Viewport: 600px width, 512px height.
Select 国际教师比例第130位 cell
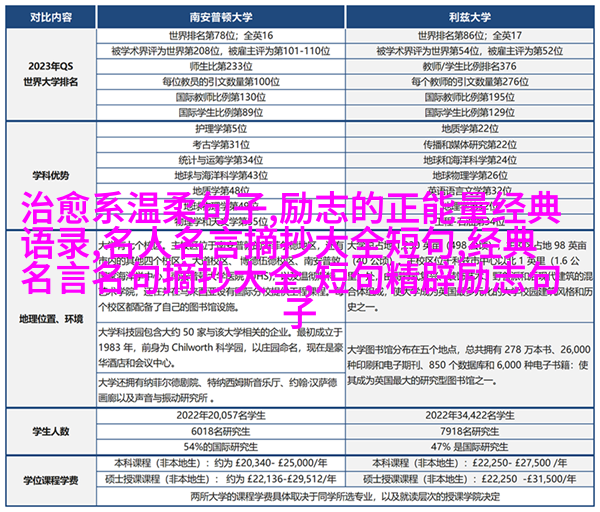[221, 97]
